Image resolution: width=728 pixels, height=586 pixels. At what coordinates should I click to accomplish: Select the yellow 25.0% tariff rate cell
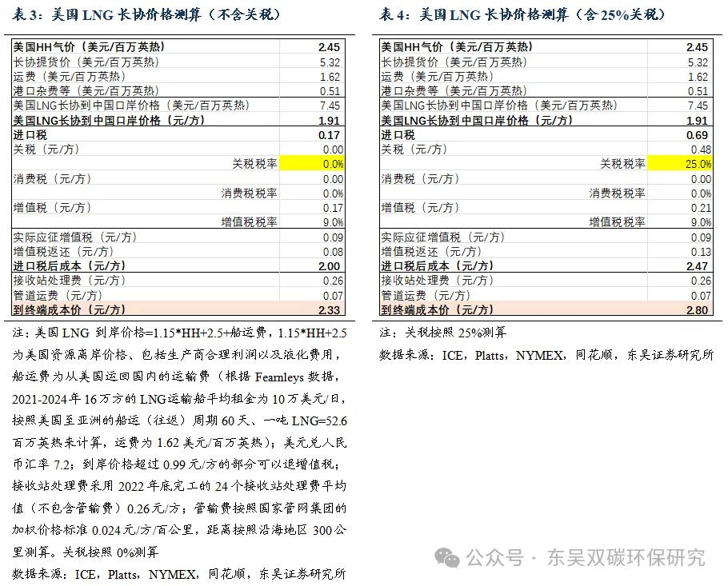click(680, 164)
